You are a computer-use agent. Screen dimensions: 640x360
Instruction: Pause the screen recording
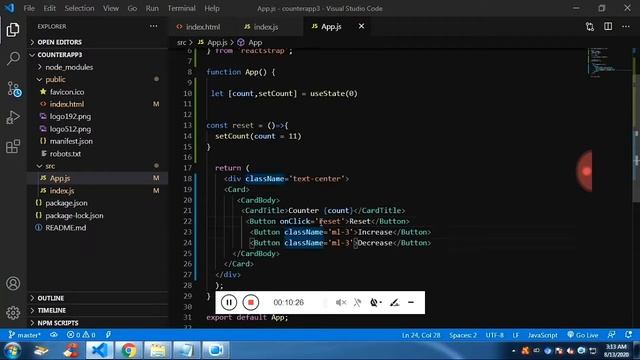[229, 302]
